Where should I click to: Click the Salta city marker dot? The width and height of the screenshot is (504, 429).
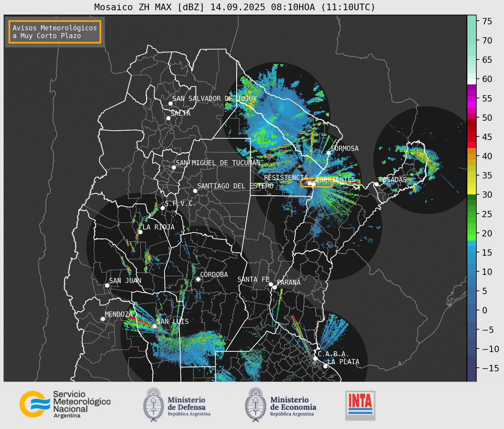click(x=169, y=118)
